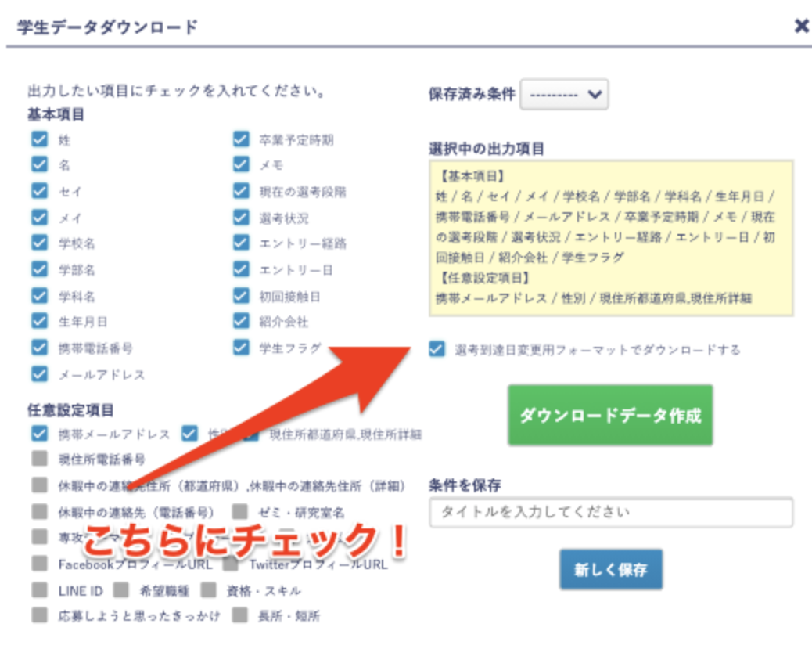Uncheck the メールアドレス checkbox in 基本項目
The image size is (812, 656).
click(x=39, y=373)
